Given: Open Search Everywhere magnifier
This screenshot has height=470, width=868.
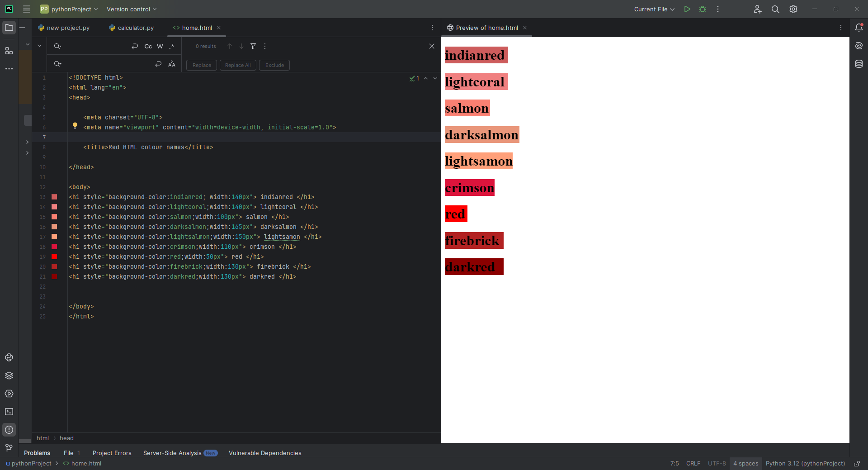Looking at the screenshot, I should [x=775, y=9].
